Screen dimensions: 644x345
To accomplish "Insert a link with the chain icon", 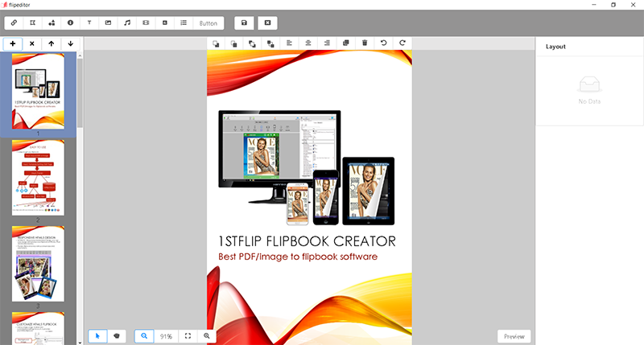I will [14, 23].
